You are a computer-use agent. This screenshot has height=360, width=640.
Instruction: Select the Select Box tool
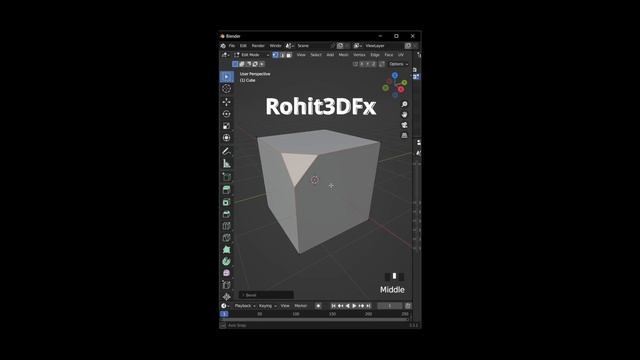(227, 77)
